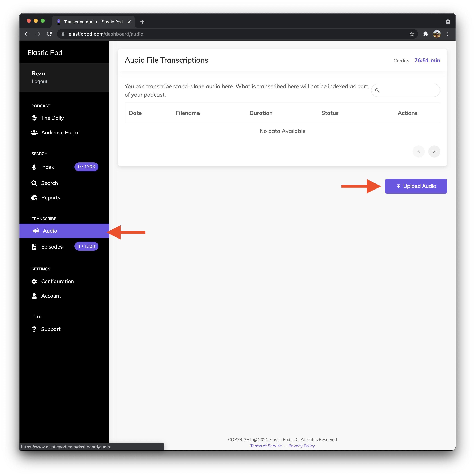Sort by the Filename column header
Image resolution: width=475 pixels, height=476 pixels.
[x=188, y=113]
